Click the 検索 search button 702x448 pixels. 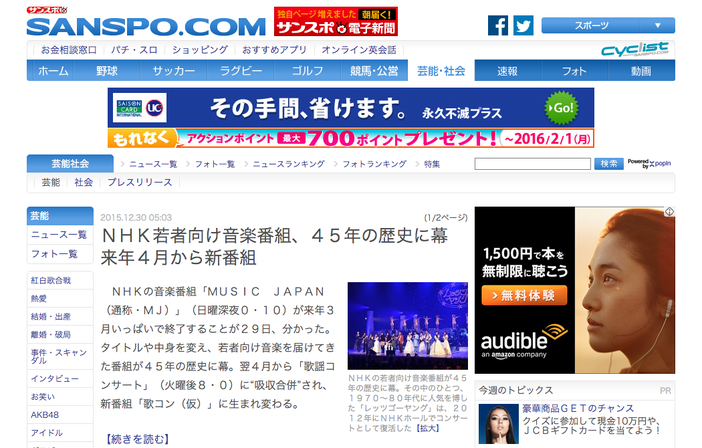608,164
